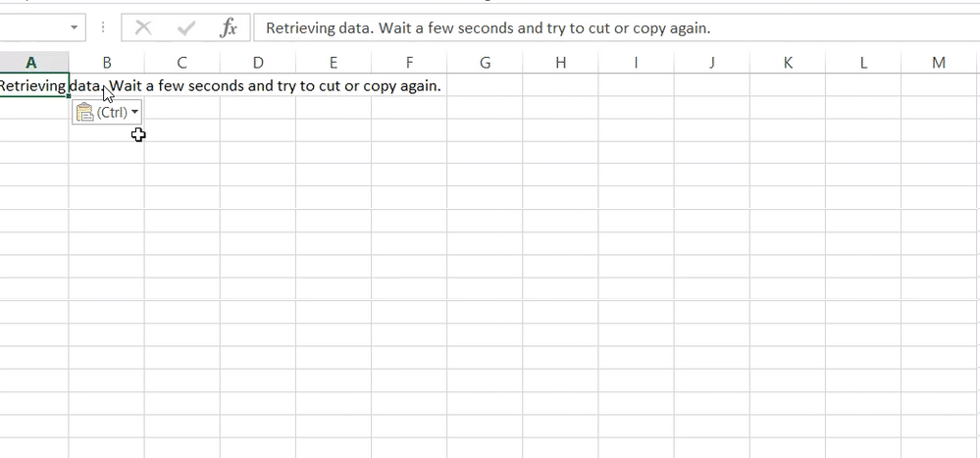This screenshot has height=458, width=980.
Task: Open Insert Function with the fx icon
Action: click(x=229, y=28)
